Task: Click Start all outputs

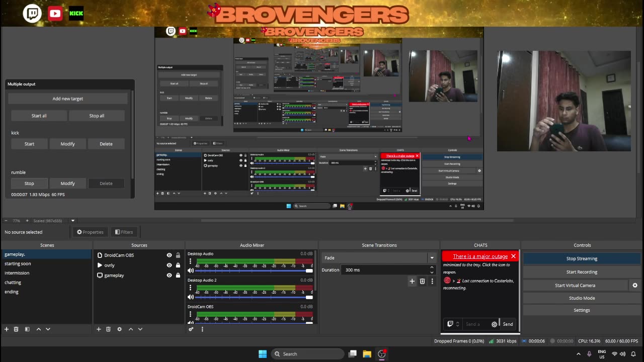Action: (39, 116)
